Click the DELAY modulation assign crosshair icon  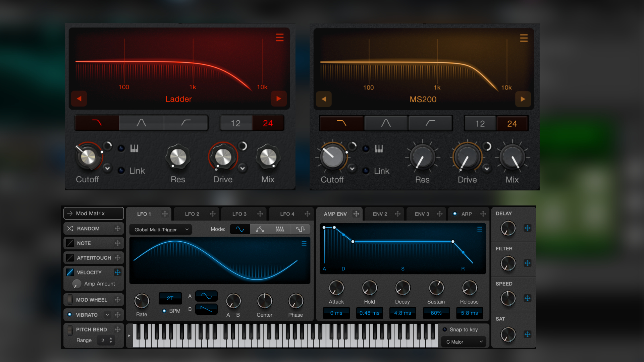coord(527,228)
